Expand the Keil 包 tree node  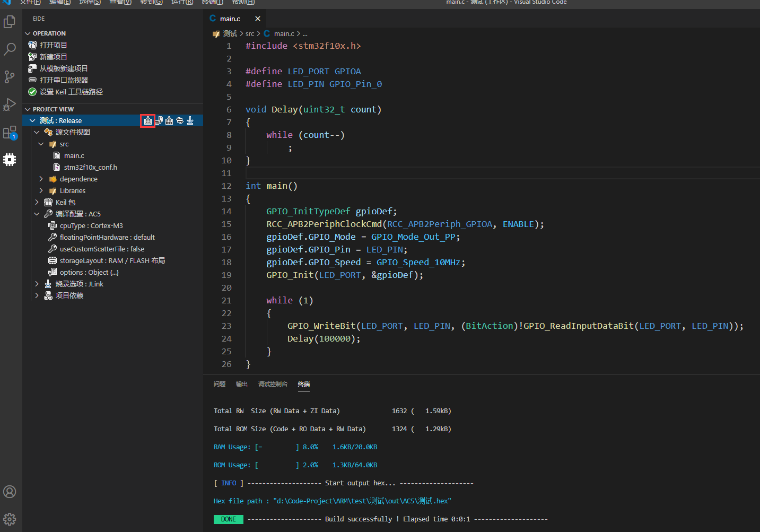coord(37,202)
